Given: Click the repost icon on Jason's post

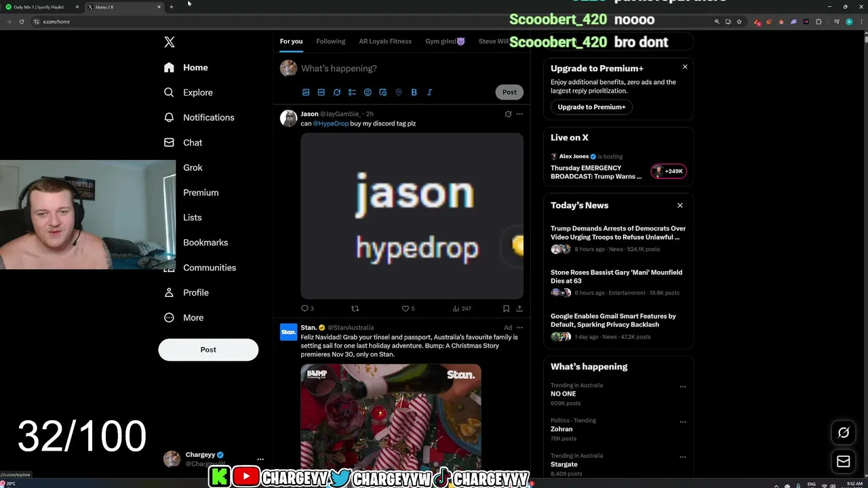Looking at the screenshot, I should (x=355, y=308).
